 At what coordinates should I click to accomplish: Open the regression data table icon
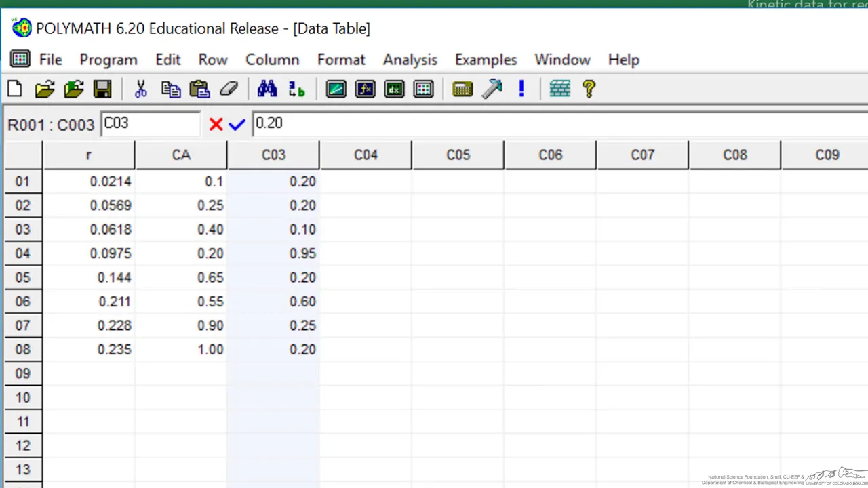click(x=424, y=89)
